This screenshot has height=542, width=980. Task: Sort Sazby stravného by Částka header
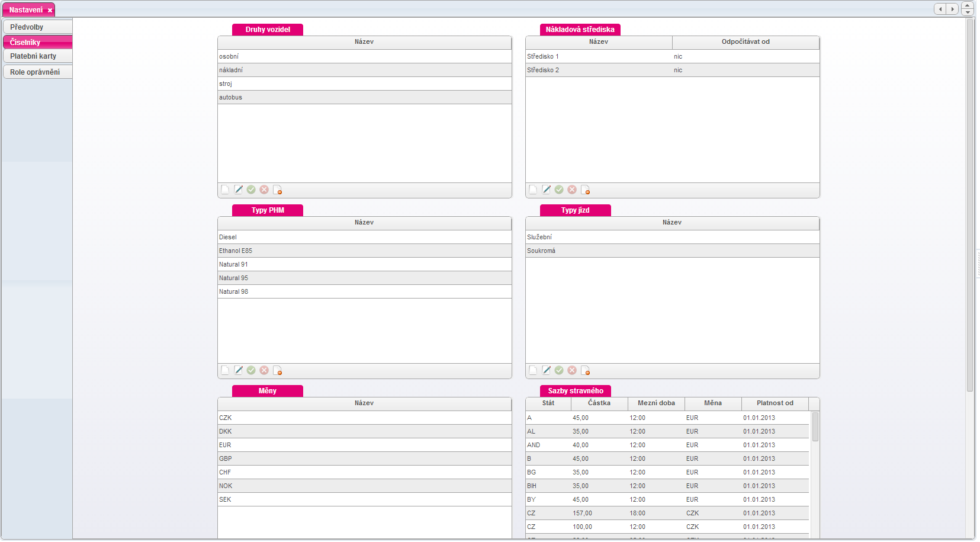(599, 403)
